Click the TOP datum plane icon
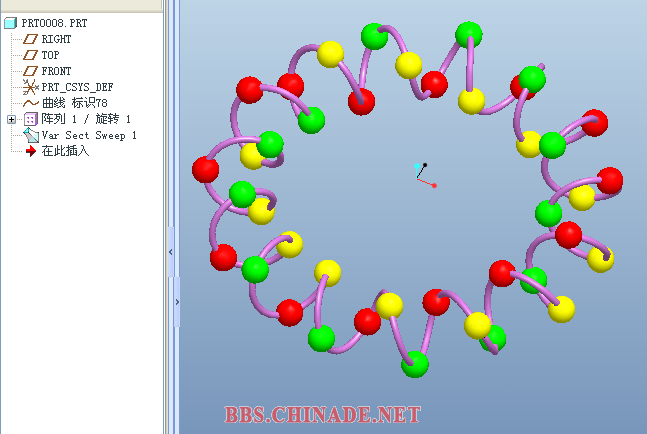 point(30,55)
